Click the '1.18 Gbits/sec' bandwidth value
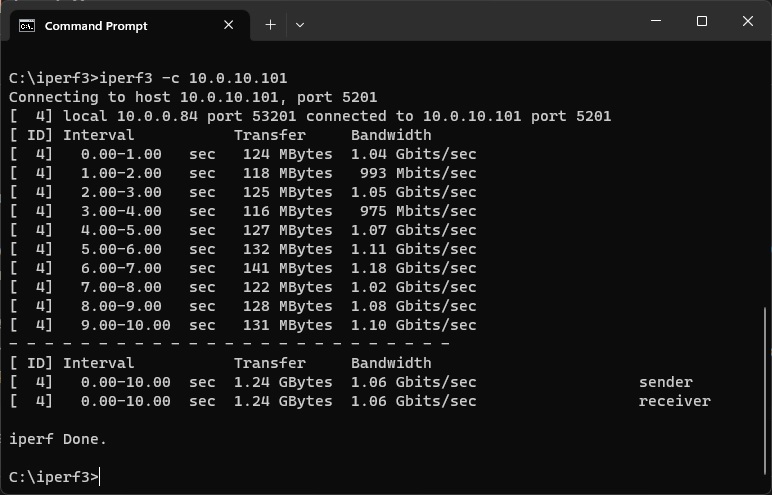Image resolution: width=772 pixels, height=495 pixels. [414, 268]
